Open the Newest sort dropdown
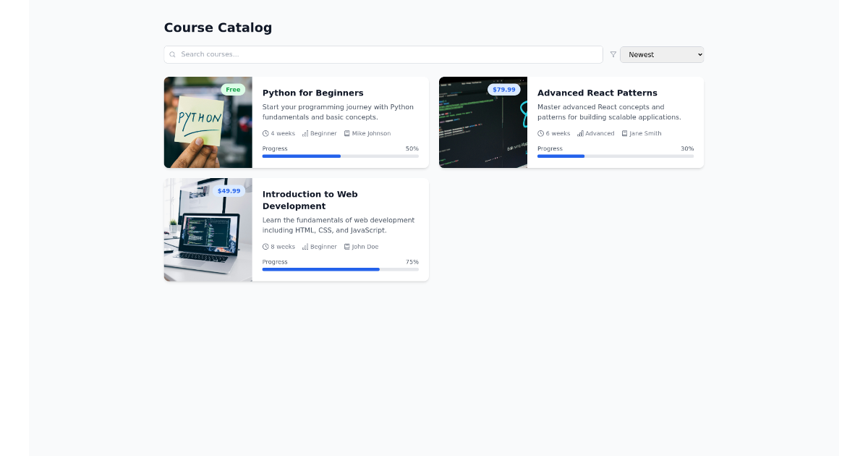 pyautogui.click(x=662, y=54)
